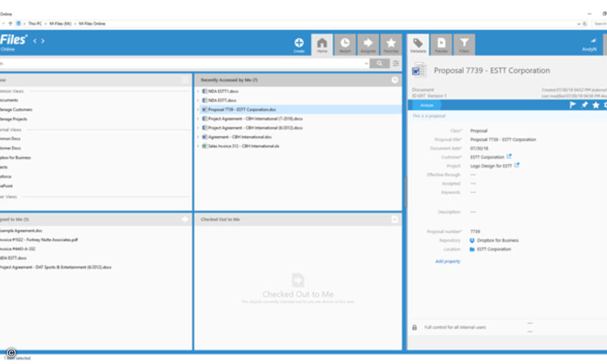
Task: Click Excel icon of Sales Invoice 312
Action: coord(204,146)
